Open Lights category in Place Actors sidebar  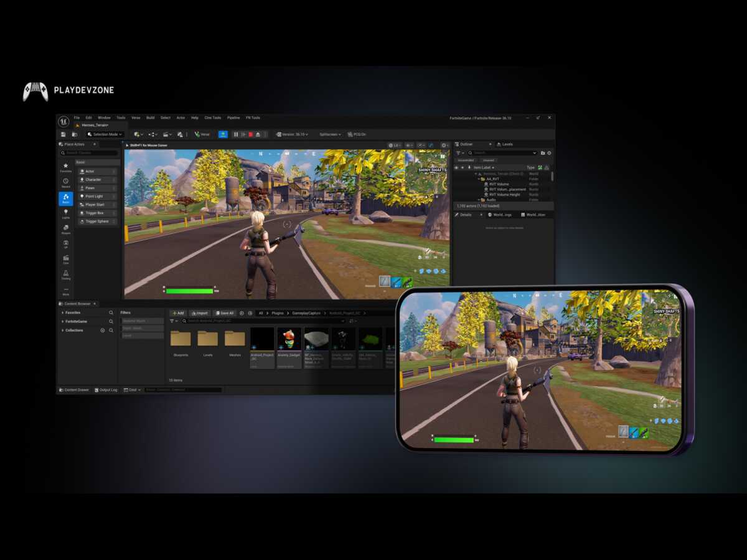tap(66, 214)
